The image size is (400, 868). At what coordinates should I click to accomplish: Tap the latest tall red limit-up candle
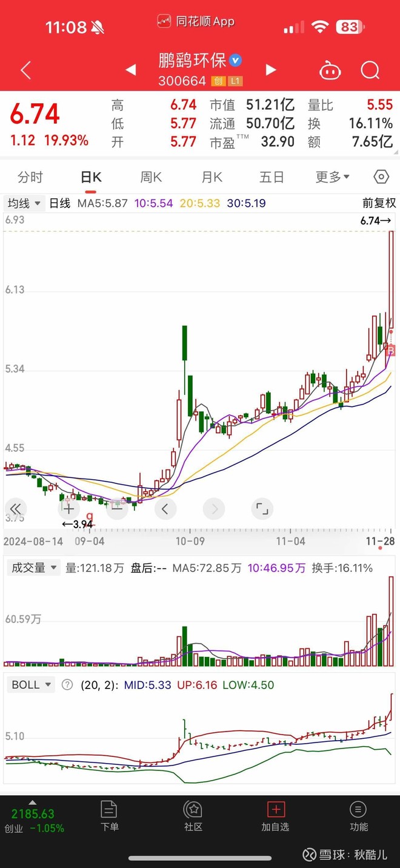pos(392,279)
